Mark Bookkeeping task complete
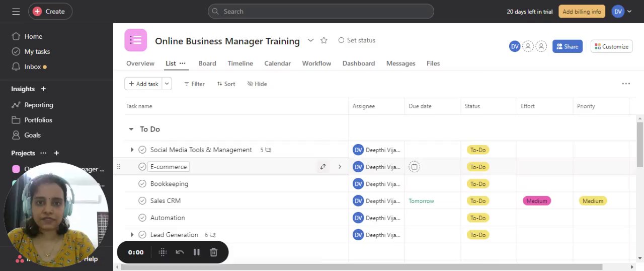This screenshot has width=644, height=271. (142, 184)
